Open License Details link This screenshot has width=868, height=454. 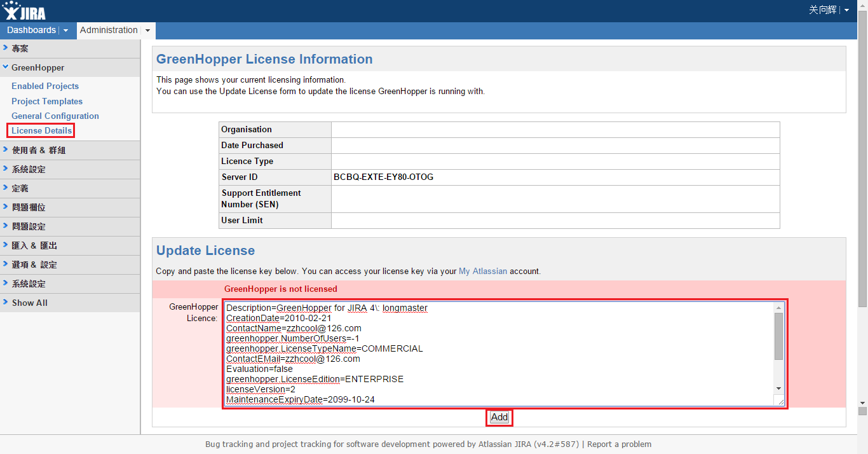point(41,130)
